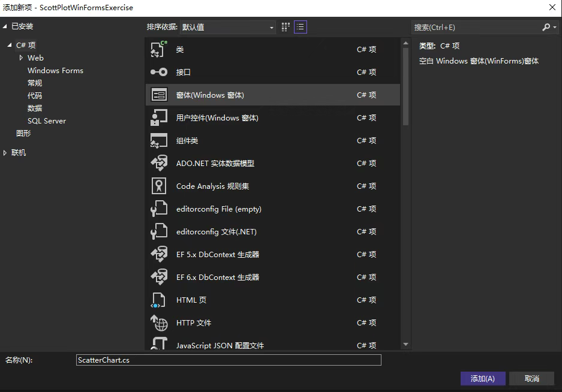Select editorconfig 文件(.NET) text
Image resolution: width=562 pixels, height=392 pixels.
[217, 232]
